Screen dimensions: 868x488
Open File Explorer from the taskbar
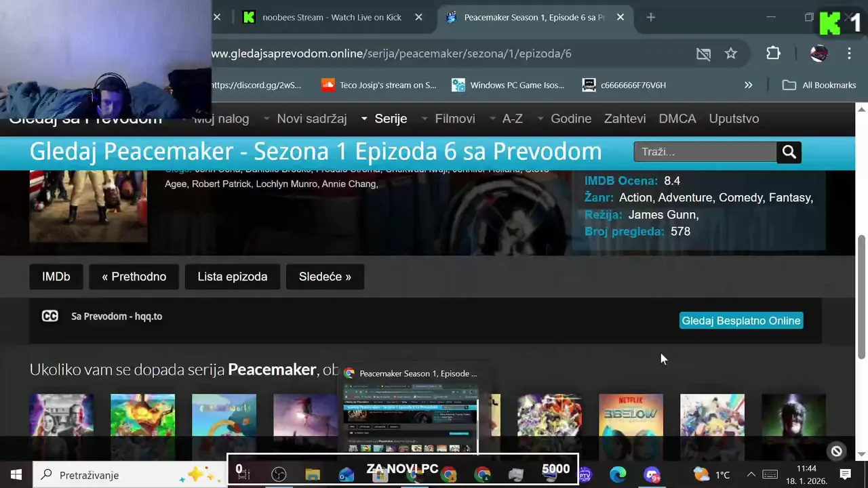click(312, 474)
